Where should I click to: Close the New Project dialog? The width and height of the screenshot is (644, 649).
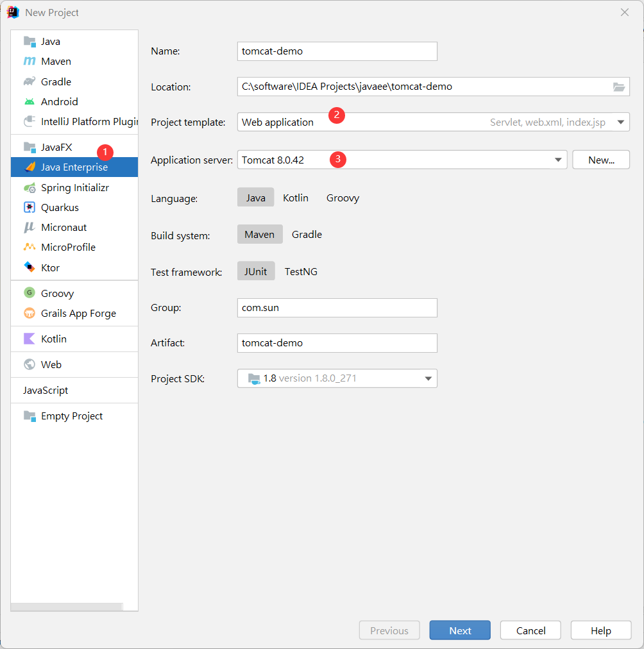coord(625,12)
